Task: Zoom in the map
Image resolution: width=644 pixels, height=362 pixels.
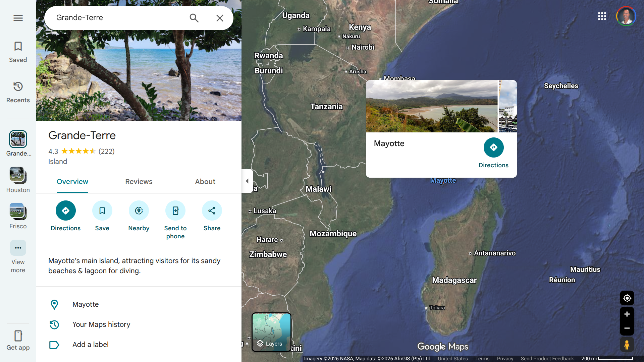Action: coord(627,314)
